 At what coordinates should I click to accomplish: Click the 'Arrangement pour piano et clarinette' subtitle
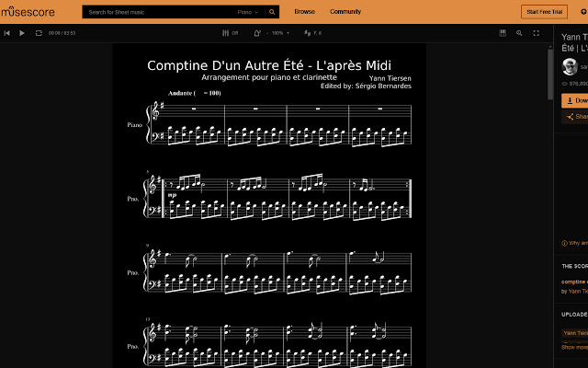coord(269,77)
